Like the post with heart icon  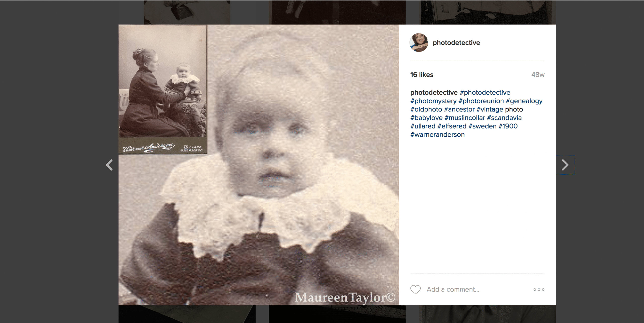pos(415,289)
